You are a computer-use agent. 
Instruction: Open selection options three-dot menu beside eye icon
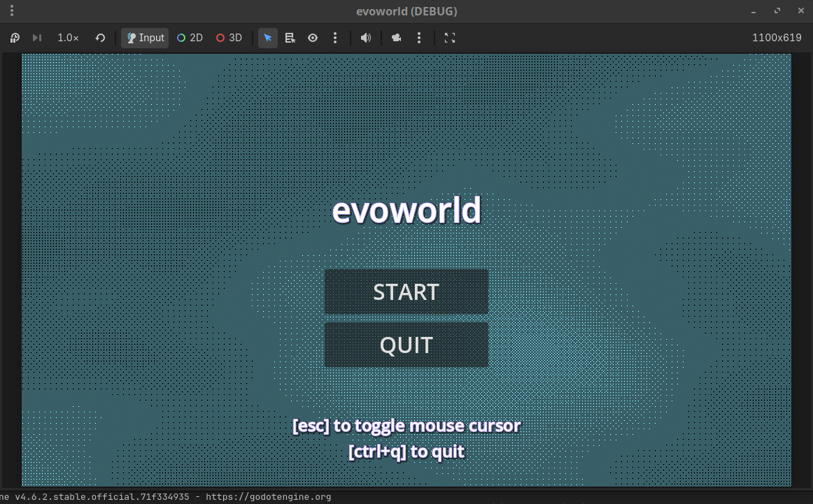click(x=335, y=38)
